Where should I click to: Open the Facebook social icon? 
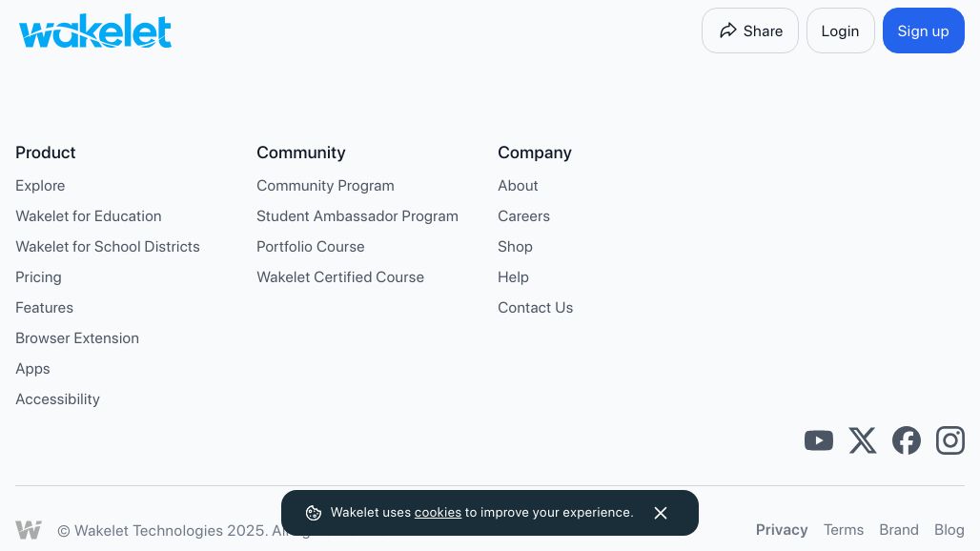907,440
